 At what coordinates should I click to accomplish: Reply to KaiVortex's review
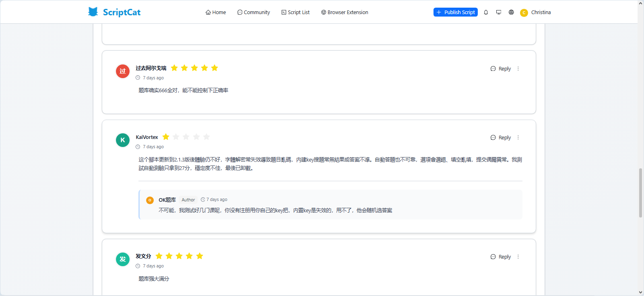pyautogui.click(x=501, y=138)
